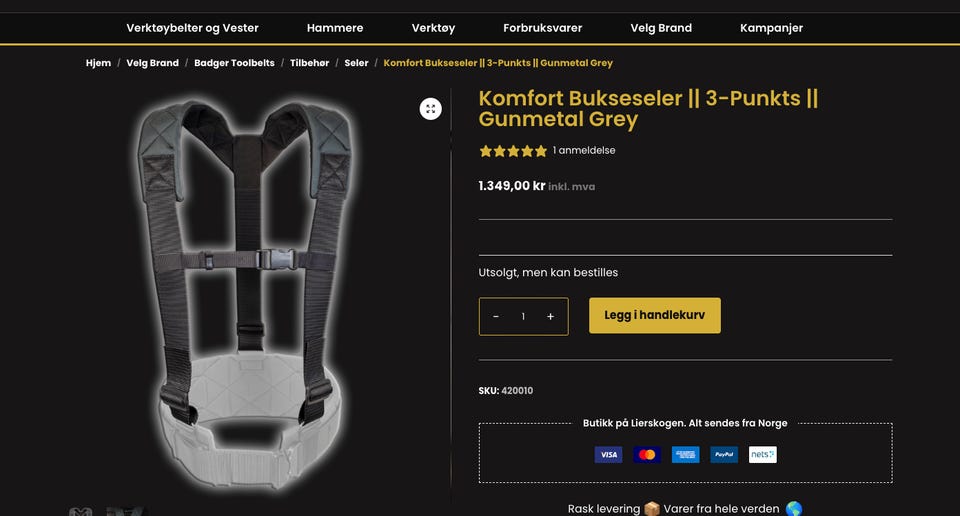Click the Mastercard payment icon

647,455
